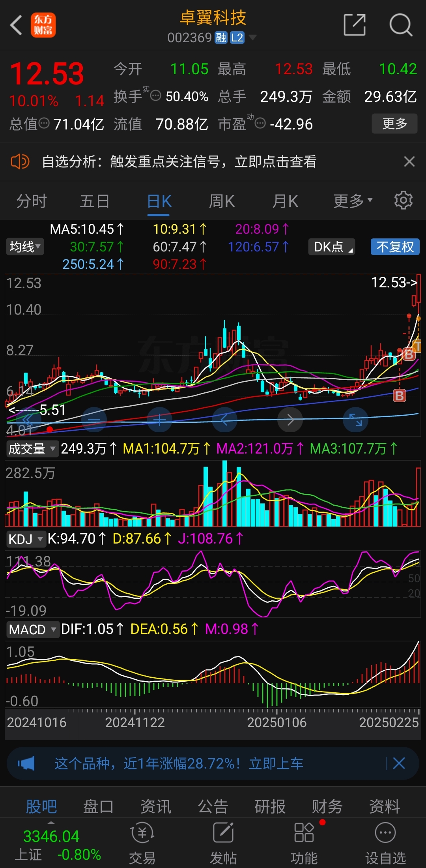426x868 pixels.
Task: Tap the 功能 functions icon
Action: click(x=304, y=843)
